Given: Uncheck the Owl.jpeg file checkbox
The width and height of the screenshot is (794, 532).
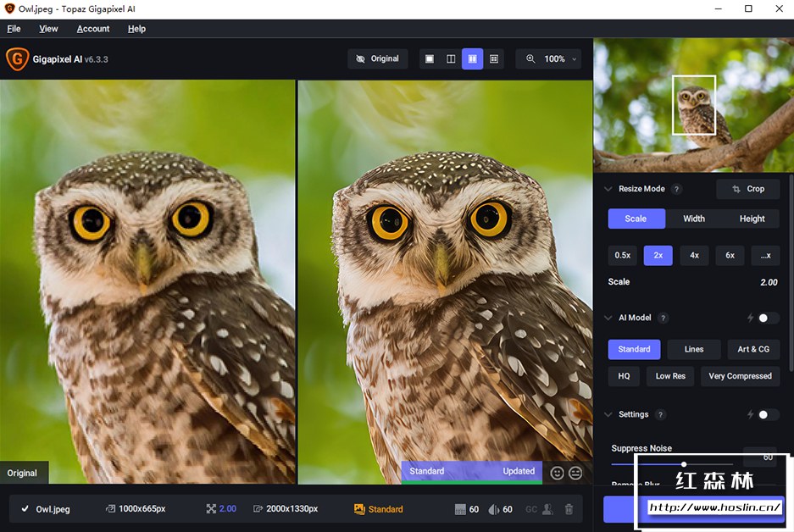Looking at the screenshot, I should click(x=25, y=509).
